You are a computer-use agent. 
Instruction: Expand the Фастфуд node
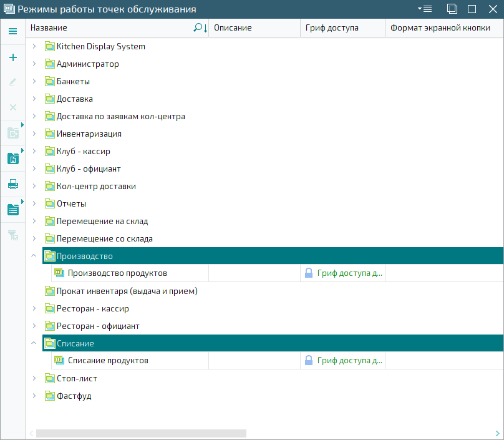click(34, 396)
